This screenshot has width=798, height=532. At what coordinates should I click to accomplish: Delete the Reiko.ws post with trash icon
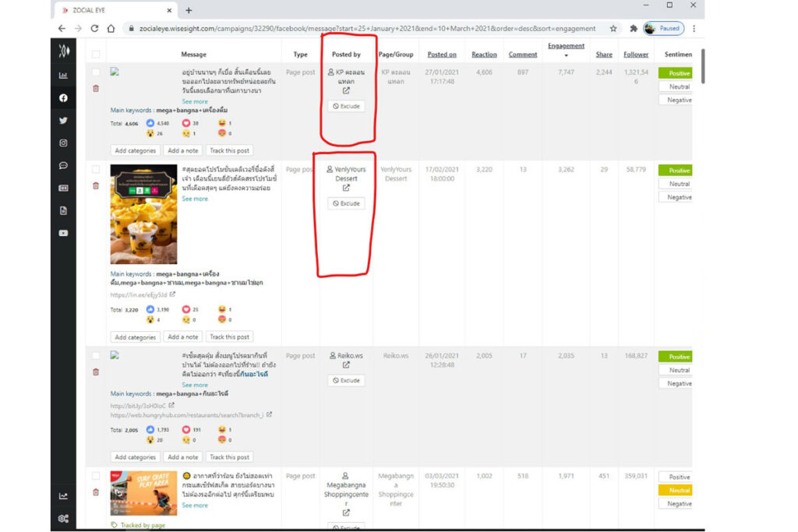[x=96, y=372]
